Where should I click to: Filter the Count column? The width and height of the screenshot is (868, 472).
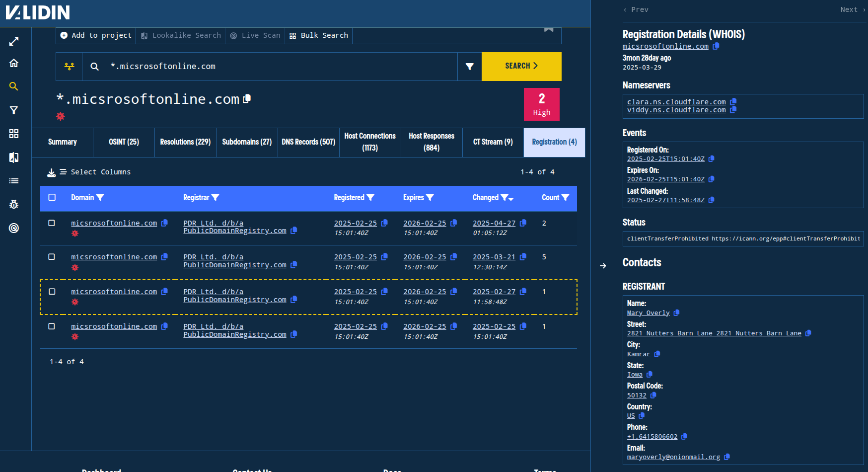565,198
